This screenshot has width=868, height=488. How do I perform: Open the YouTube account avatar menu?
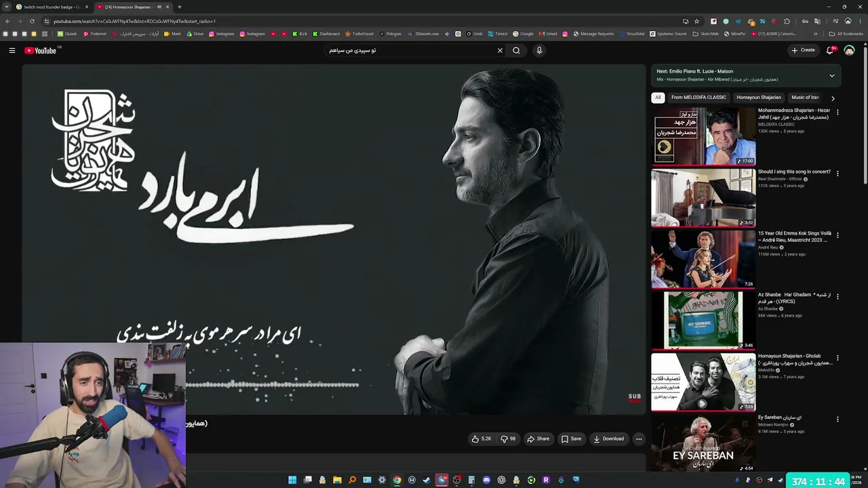849,50
